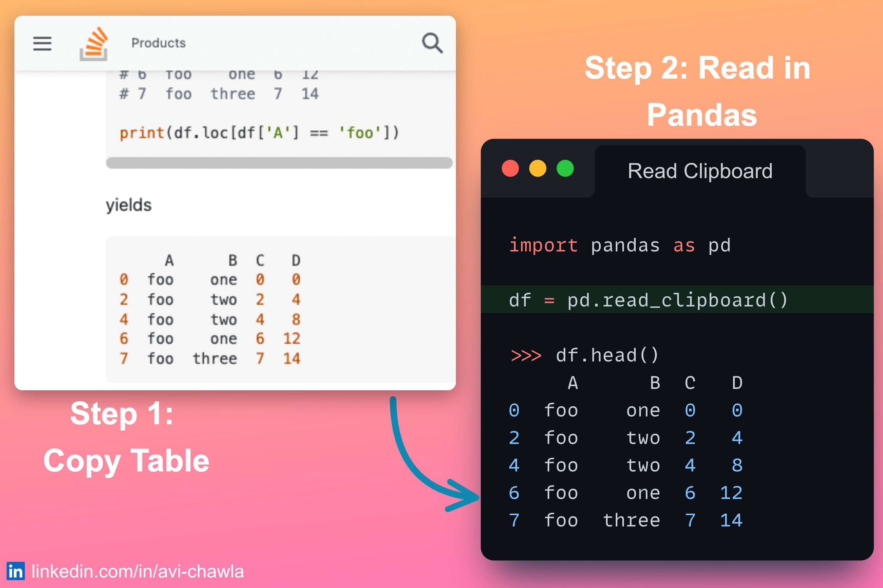
Task: Click column header A in the output table
Action: click(573, 383)
